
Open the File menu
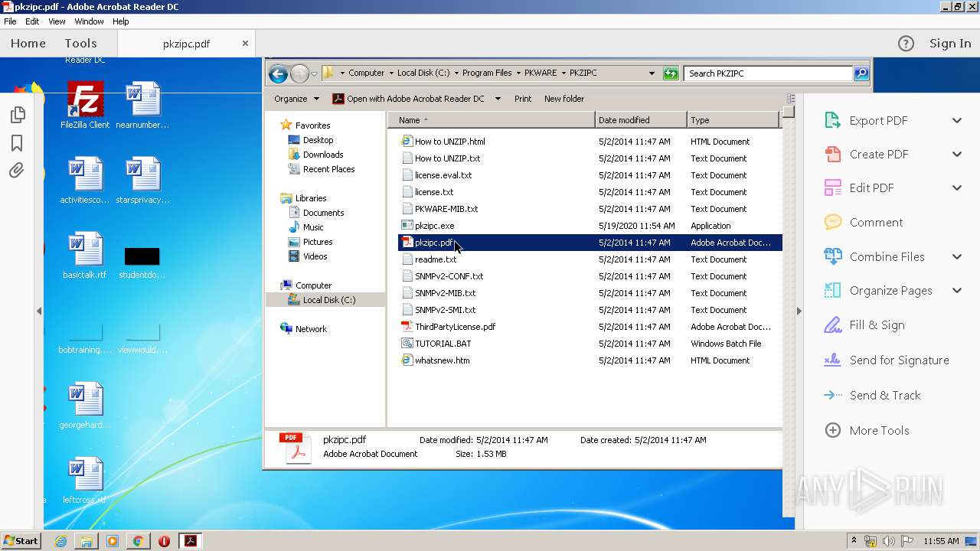10,21
